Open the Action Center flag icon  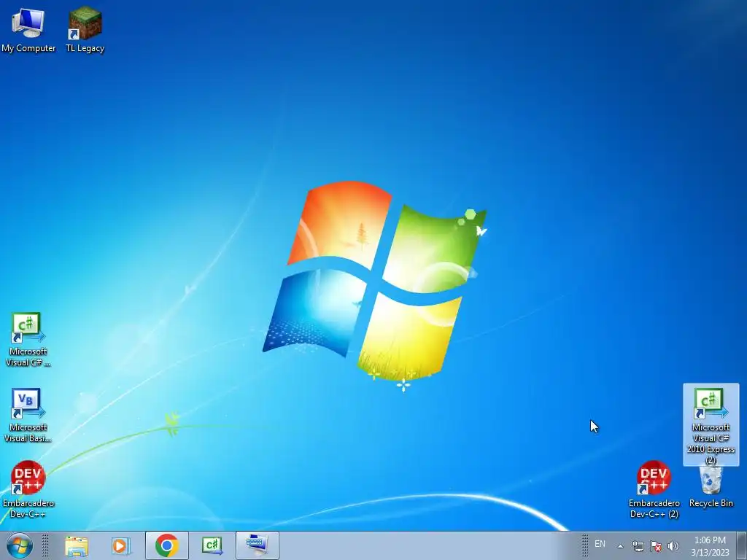656,546
